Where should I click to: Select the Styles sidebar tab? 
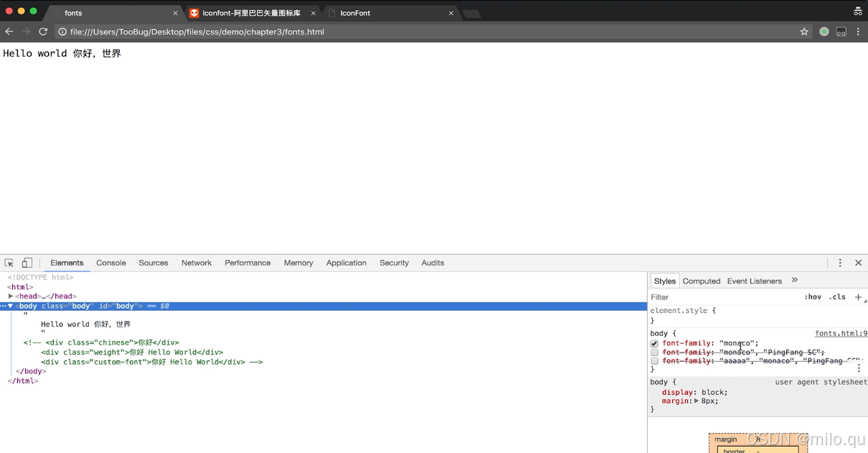(x=665, y=281)
